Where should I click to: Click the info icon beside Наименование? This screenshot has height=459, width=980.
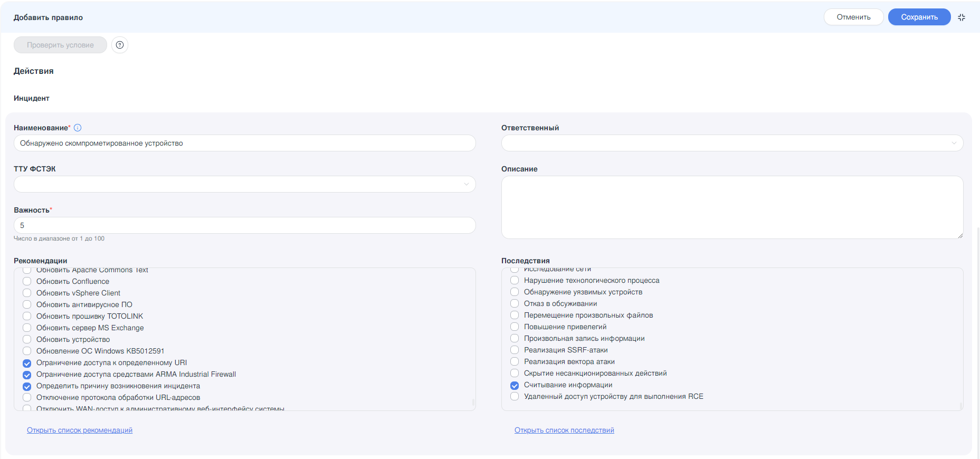(78, 128)
